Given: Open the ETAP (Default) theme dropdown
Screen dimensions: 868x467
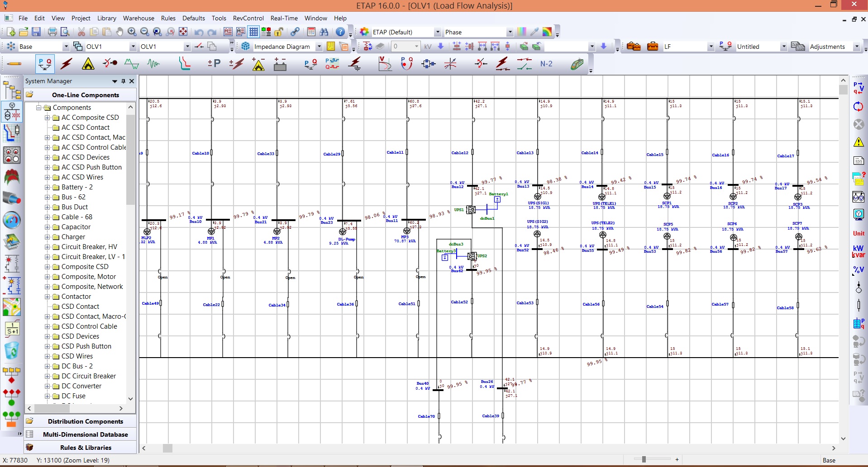Looking at the screenshot, I should tap(438, 32).
